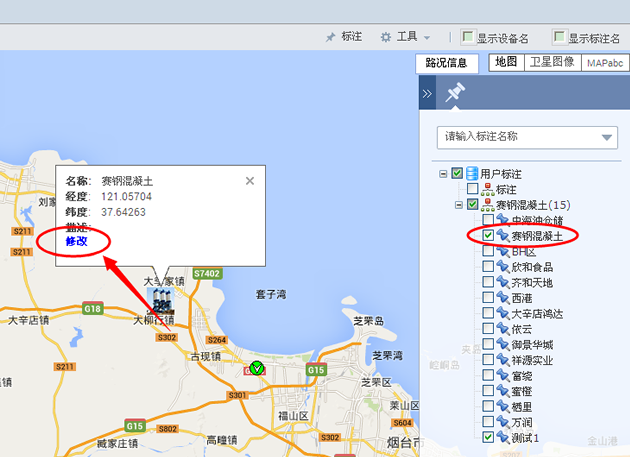Collapse the side panel with double-arrow icon
This screenshot has height=457, width=630.
pyautogui.click(x=426, y=94)
